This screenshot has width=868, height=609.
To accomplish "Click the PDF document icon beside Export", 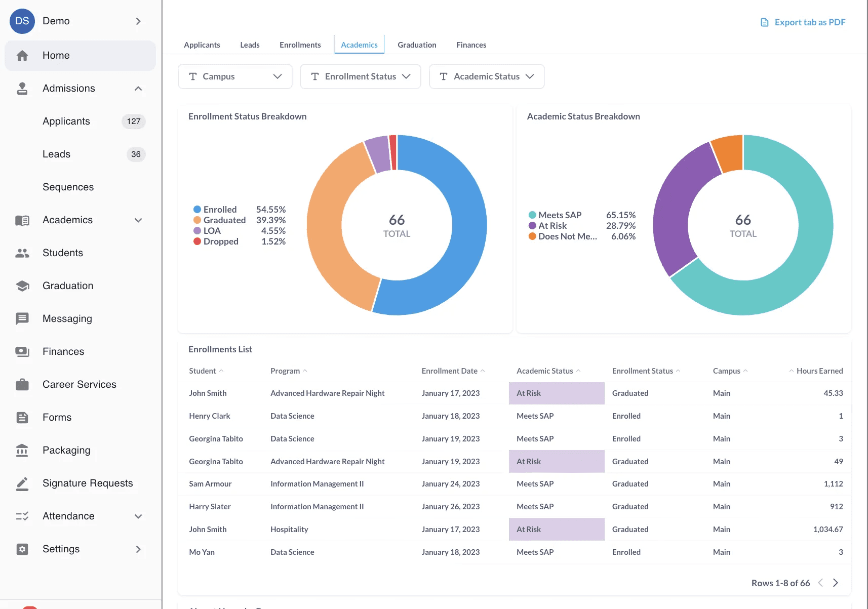I will 765,22.
